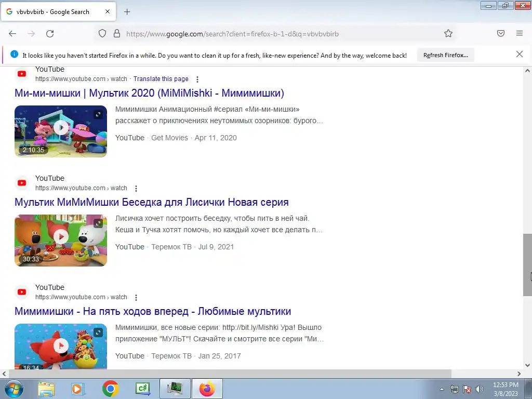This screenshot has width=532, height=399.
Task: Open the network tray icon
Action: click(454, 389)
